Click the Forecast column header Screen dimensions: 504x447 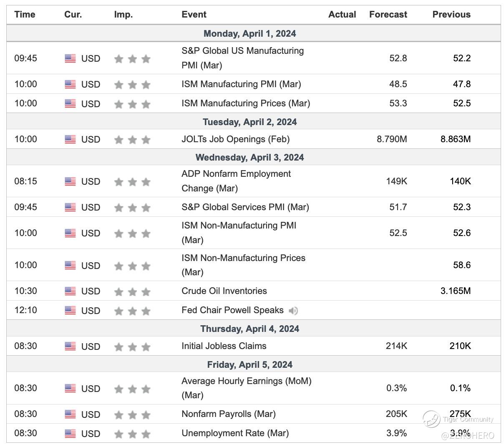point(388,15)
